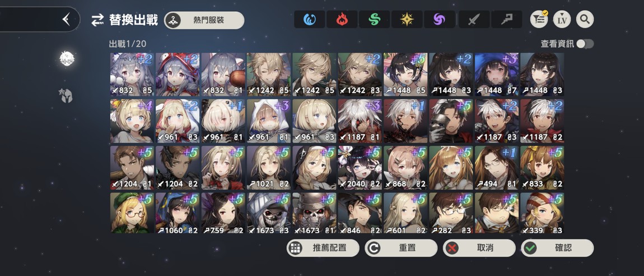Click the 重置 reset button
Screen dimensions: 644x276
tap(401, 248)
